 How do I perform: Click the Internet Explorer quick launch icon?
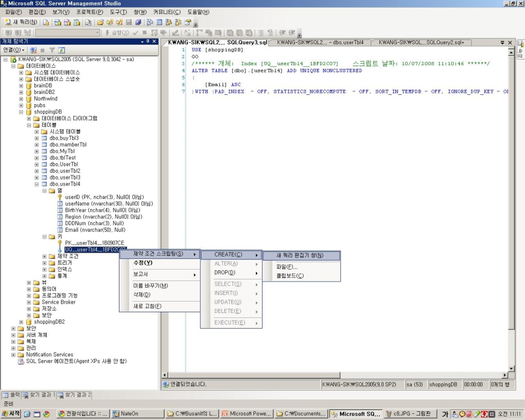(x=27, y=414)
